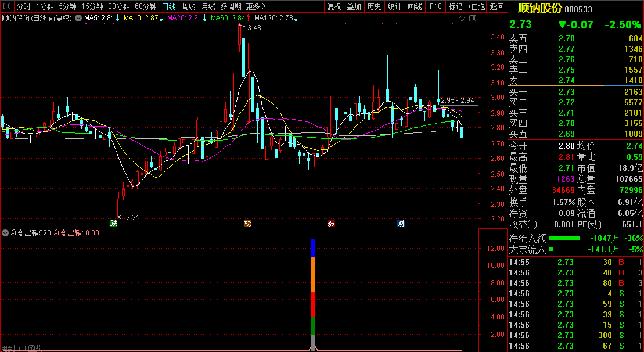Click the red 涨 event marker
This screenshot has height=352, width=644.
[331, 224]
